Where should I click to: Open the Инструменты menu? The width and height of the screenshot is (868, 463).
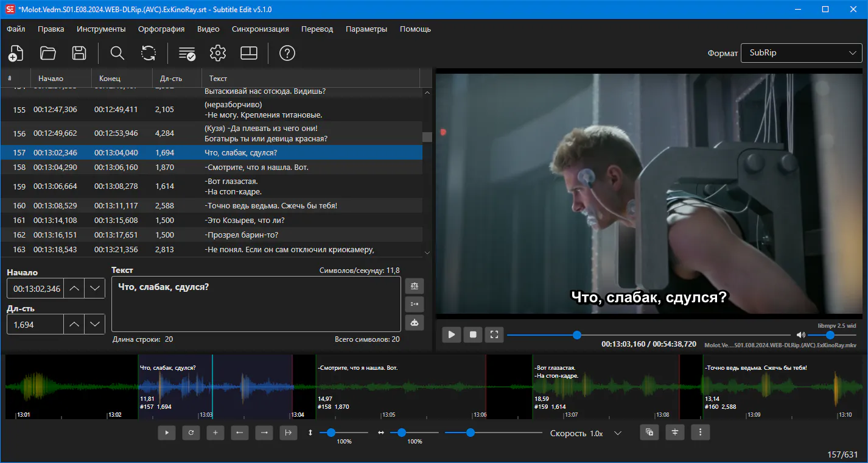pyautogui.click(x=101, y=29)
